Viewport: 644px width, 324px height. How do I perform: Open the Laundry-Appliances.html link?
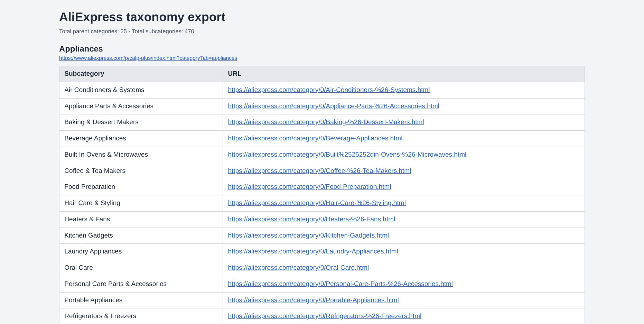313,251
